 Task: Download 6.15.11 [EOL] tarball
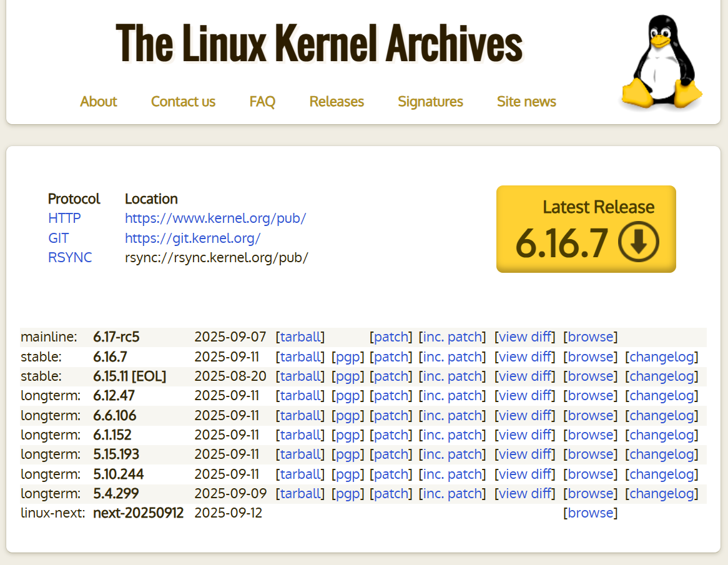(x=300, y=376)
